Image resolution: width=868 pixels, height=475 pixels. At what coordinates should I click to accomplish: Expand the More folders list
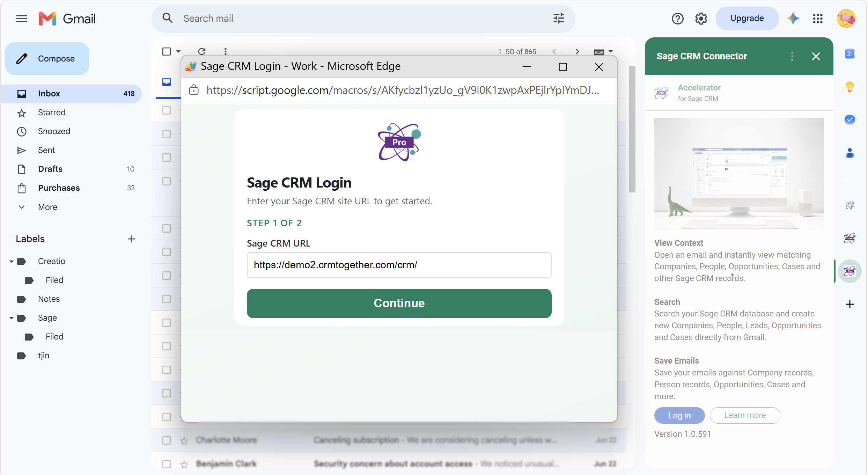pyautogui.click(x=47, y=207)
